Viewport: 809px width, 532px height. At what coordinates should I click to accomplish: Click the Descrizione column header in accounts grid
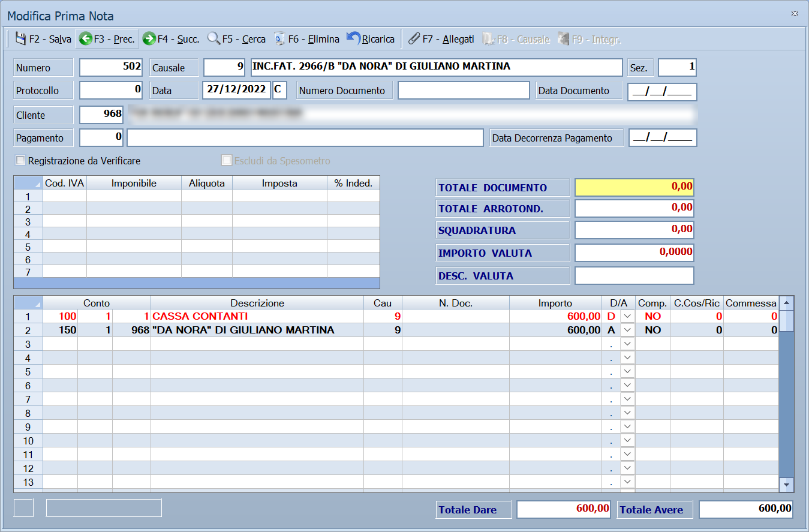(x=257, y=303)
